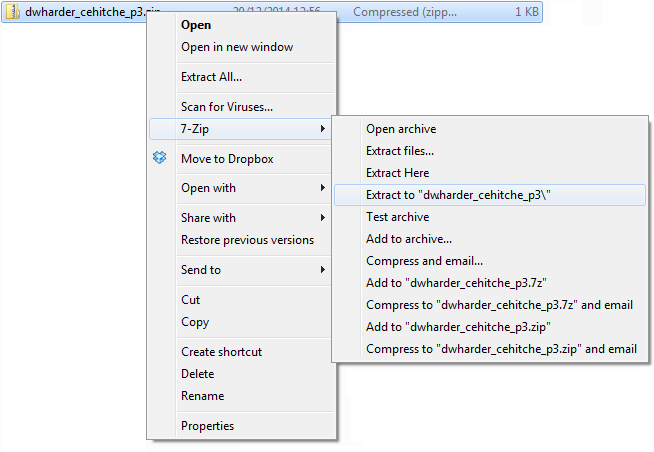Select Copy from the context menu

[x=194, y=322]
